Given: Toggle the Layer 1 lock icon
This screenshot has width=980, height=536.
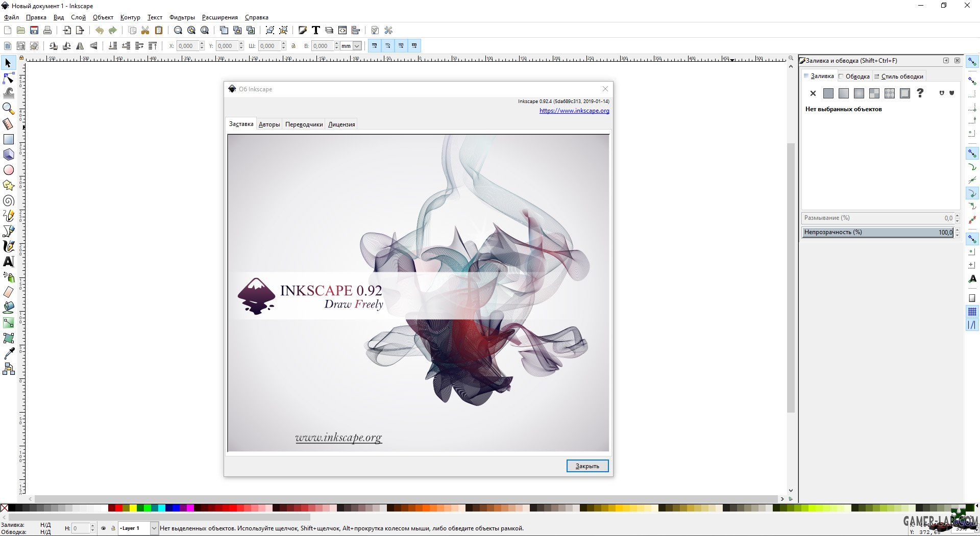Looking at the screenshot, I should (x=113, y=528).
